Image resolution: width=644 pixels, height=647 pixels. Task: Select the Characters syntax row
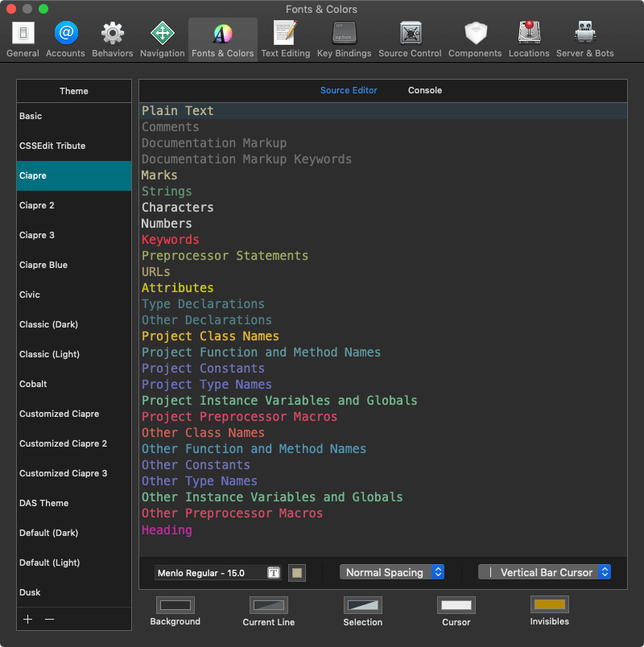[x=383, y=207]
